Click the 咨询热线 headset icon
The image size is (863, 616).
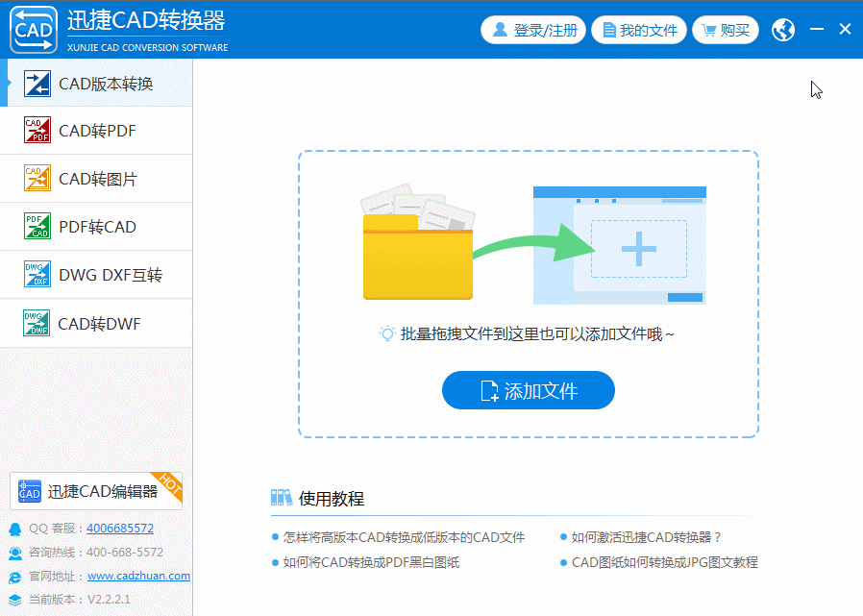pos(15,553)
